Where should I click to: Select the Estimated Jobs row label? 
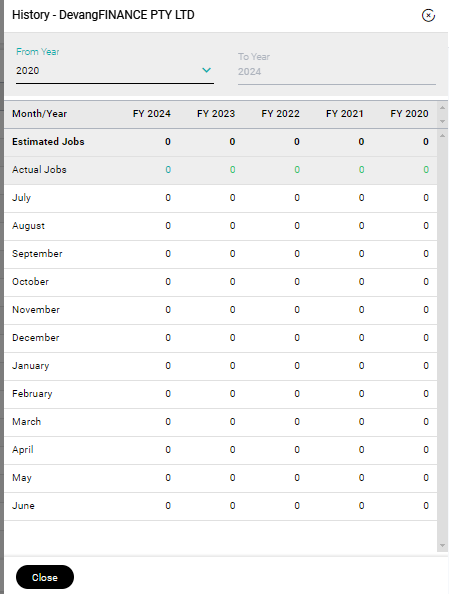[48, 142]
